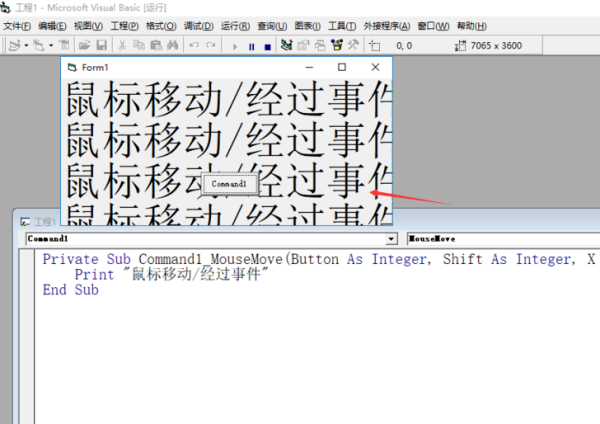The width and height of the screenshot is (600, 424).
Task: Click the Menu Editor toolbar icon
Action: click(64, 45)
